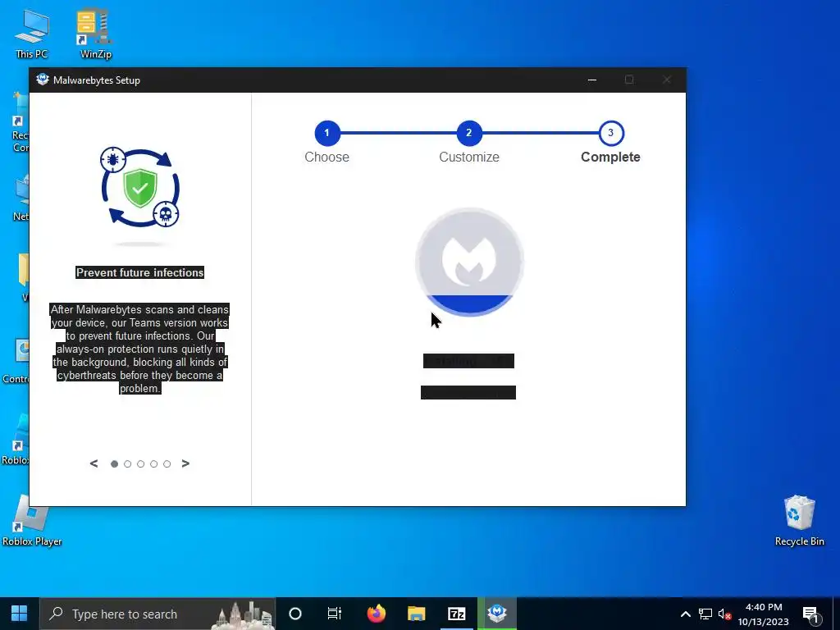Click step 1 Choose circle
The height and width of the screenshot is (630, 840).
(x=327, y=133)
